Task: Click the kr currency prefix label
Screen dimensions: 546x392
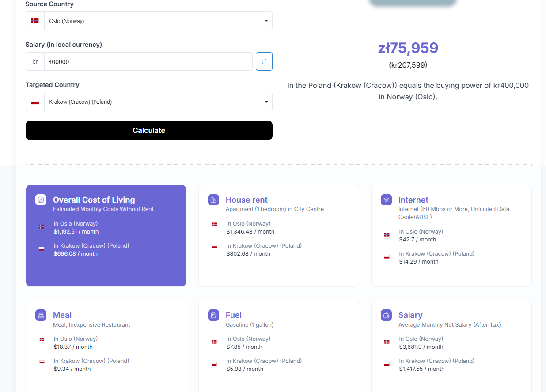Action: pyautogui.click(x=35, y=61)
